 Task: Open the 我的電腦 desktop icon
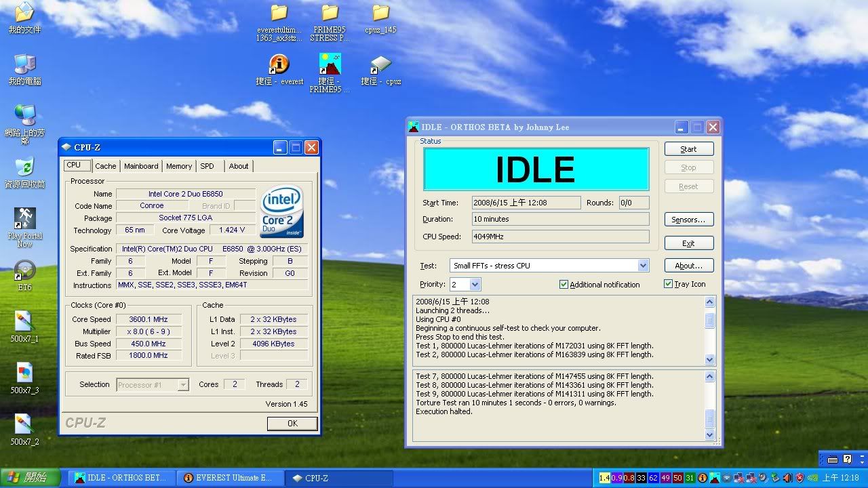pyautogui.click(x=24, y=70)
